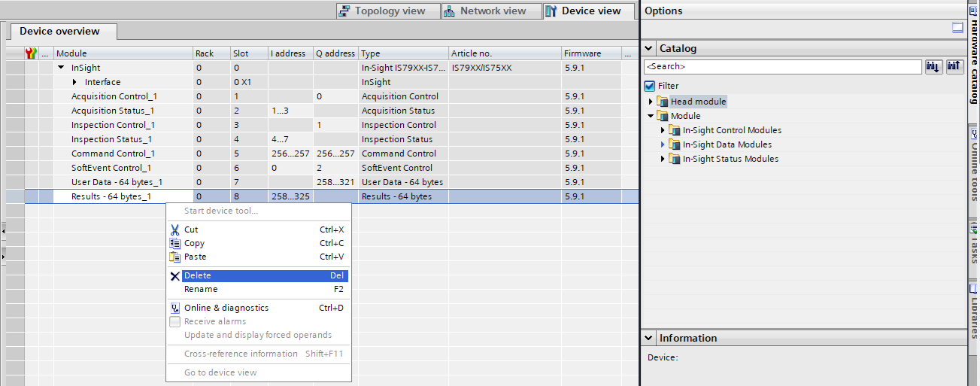Viewport: 980px width, 386px height.
Task: Sort by the Article no. column header
Action: click(505, 53)
